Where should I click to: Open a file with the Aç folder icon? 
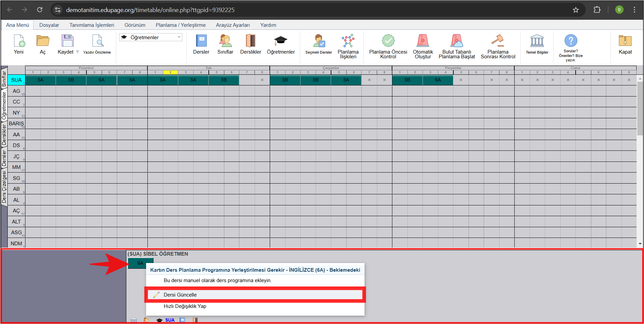point(43,41)
